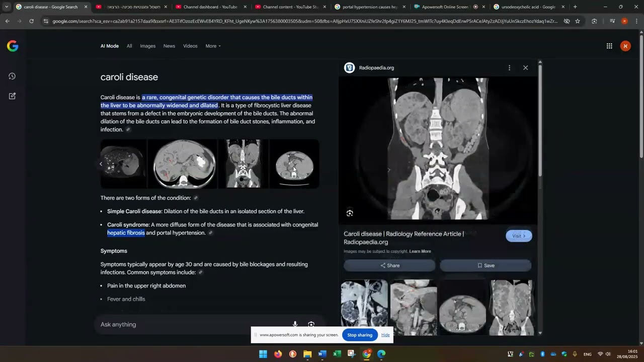Image resolution: width=644 pixels, height=362 pixels.
Task: Go back to previous page
Action: [x=7, y=21]
